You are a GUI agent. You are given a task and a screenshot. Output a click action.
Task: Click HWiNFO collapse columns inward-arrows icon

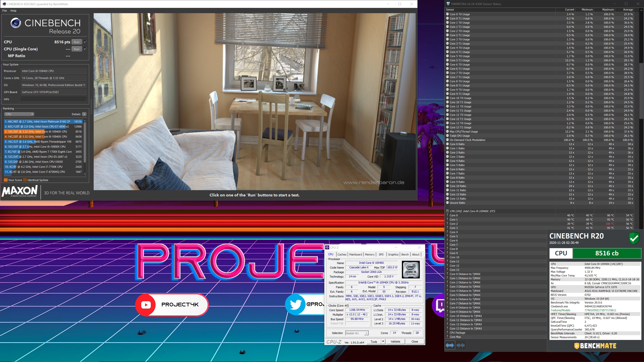click(461, 345)
